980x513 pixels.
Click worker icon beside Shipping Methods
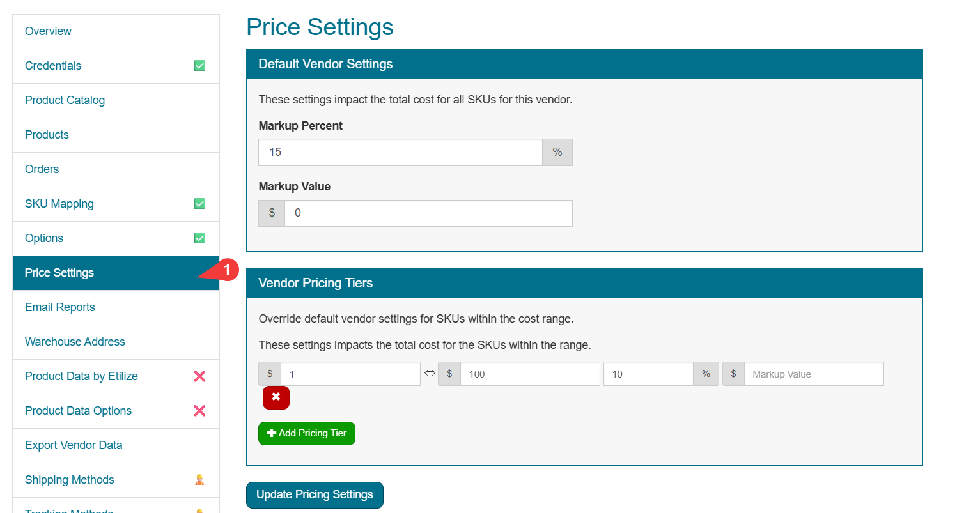pyautogui.click(x=199, y=480)
